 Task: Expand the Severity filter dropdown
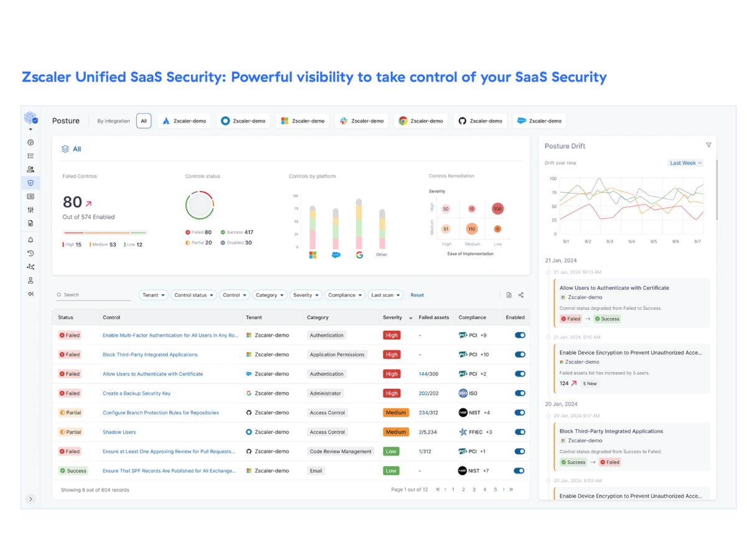(x=306, y=295)
